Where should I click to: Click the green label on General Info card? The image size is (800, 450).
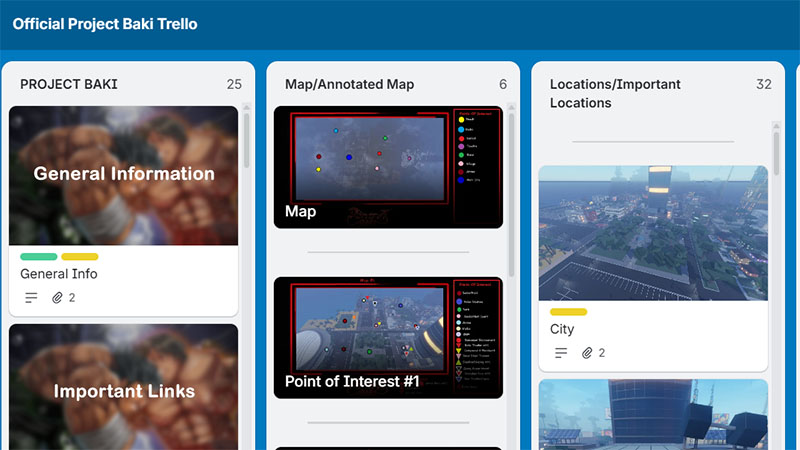coord(39,257)
